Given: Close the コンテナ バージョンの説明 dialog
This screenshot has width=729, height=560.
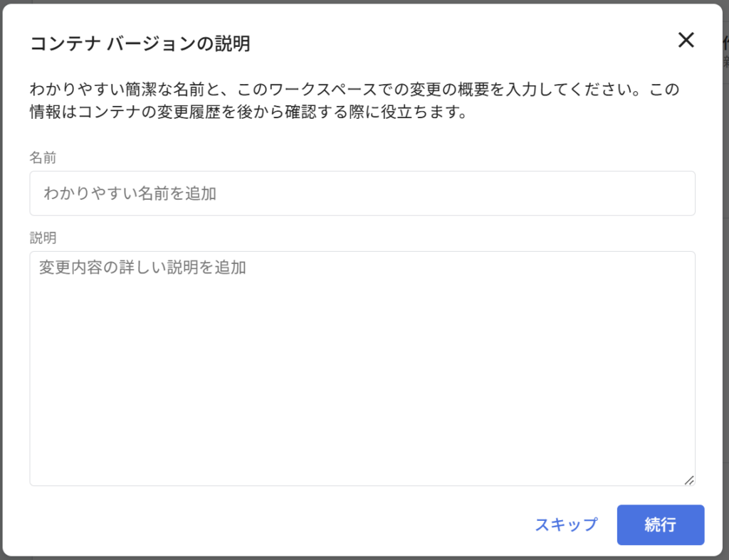Looking at the screenshot, I should click(x=686, y=41).
